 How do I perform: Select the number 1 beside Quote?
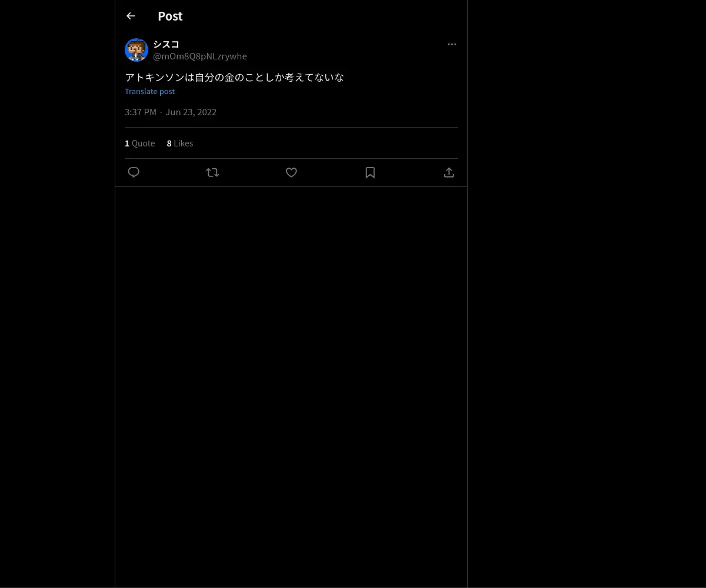[x=127, y=143]
